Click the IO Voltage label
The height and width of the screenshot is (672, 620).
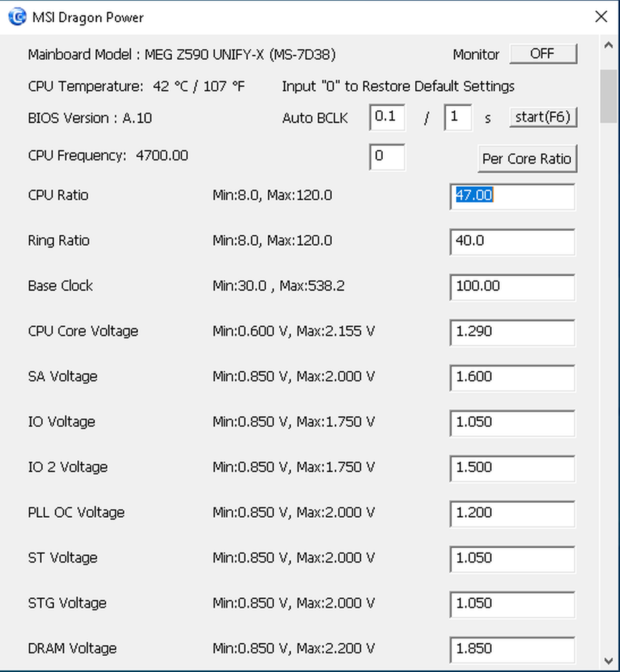[62, 422]
